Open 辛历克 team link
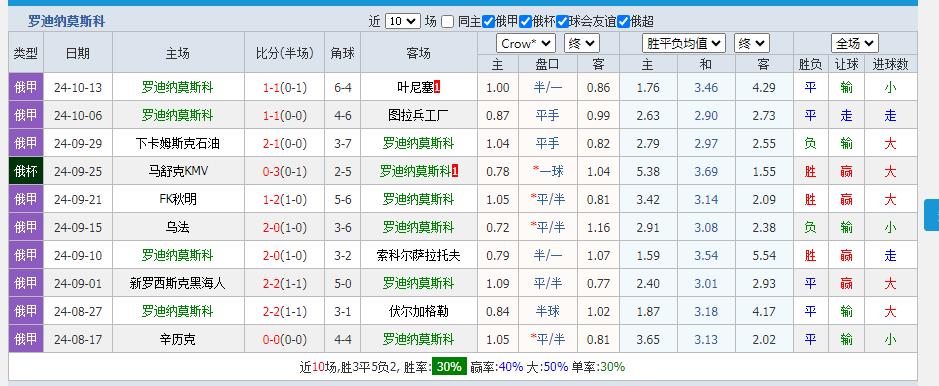The height and width of the screenshot is (386, 939). coord(178,339)
